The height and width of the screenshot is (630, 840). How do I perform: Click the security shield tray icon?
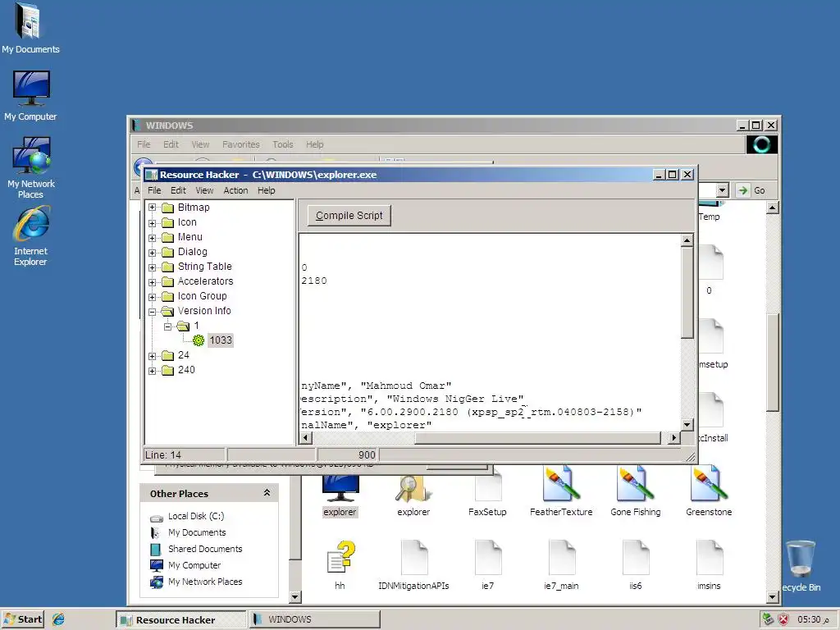point(783,619)
